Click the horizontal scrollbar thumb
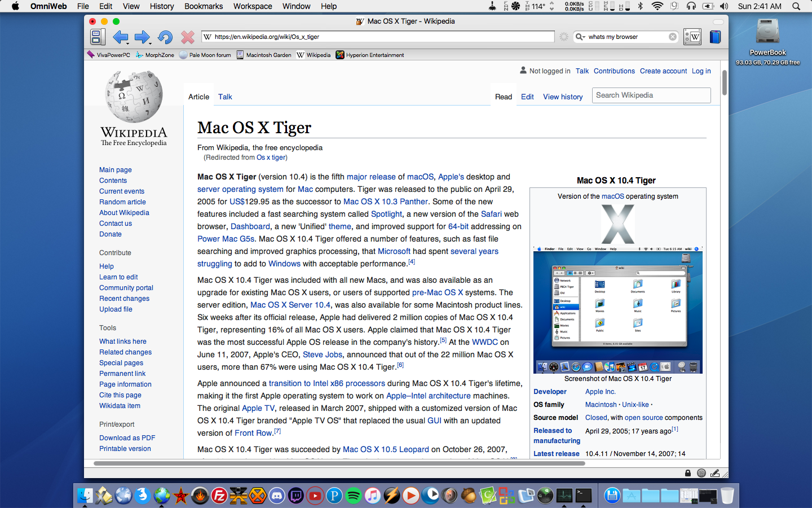 point(339,463)
